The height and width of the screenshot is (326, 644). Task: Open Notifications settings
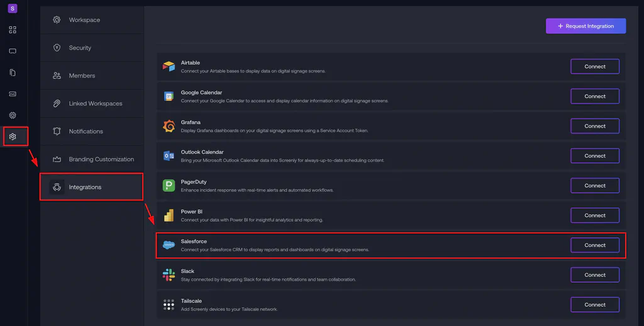click(x=92, y=131)
